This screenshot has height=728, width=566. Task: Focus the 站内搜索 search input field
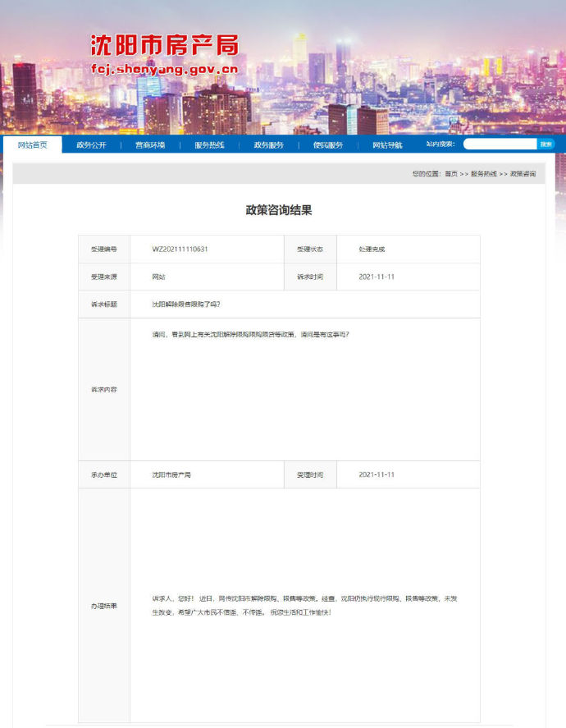[500, 144]
